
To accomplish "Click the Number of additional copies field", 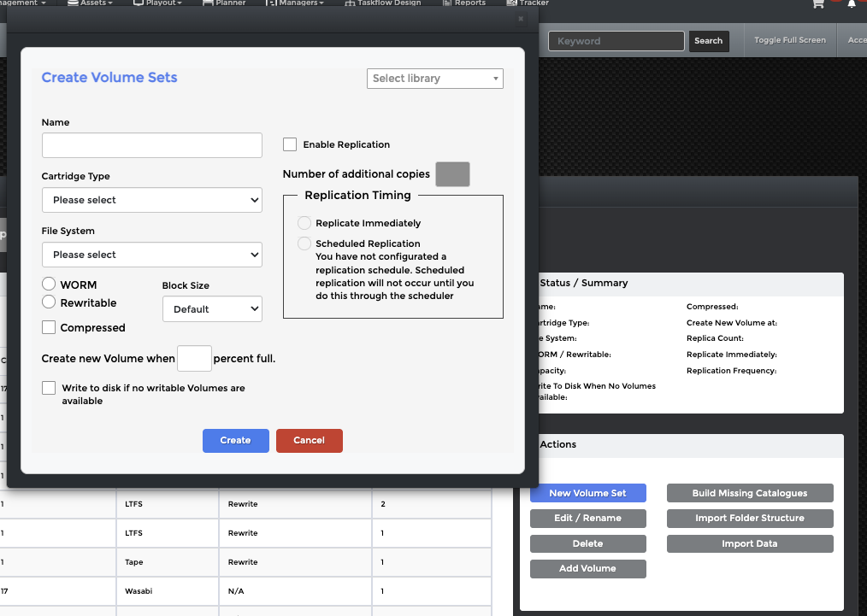I will coord(452,174).
